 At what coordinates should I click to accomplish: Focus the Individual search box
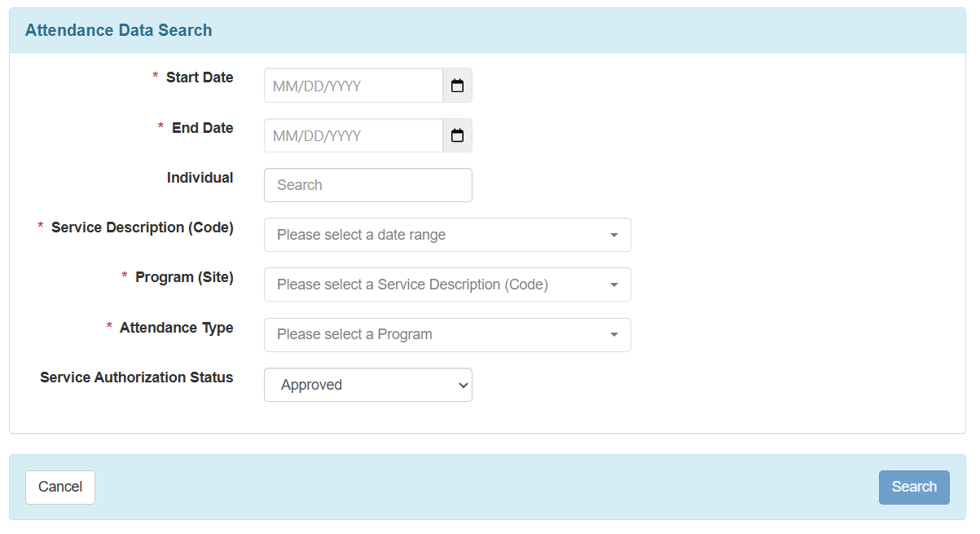coord(368,185)
